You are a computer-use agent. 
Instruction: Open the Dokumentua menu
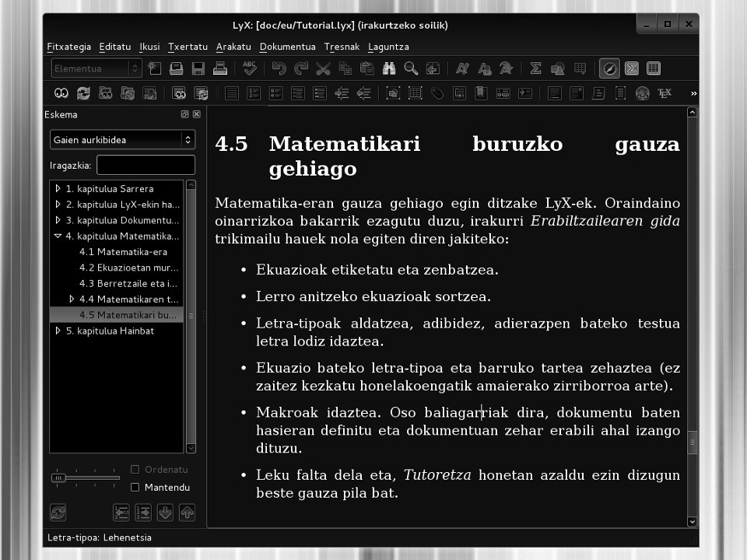tap(288, 47)
